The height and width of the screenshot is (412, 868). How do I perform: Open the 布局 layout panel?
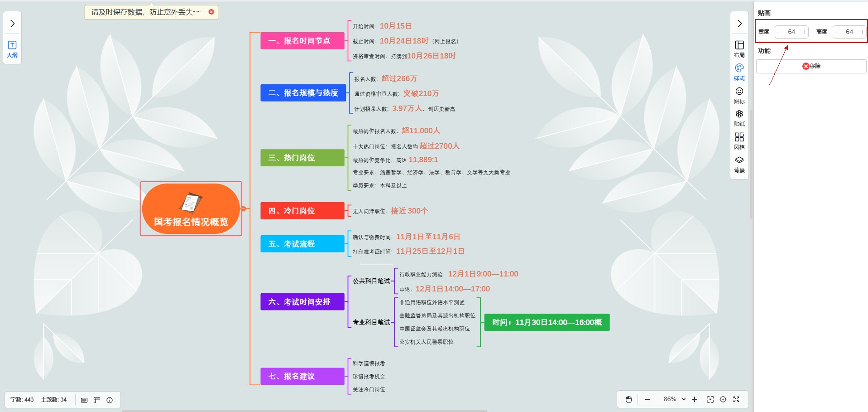click(739, 48)
